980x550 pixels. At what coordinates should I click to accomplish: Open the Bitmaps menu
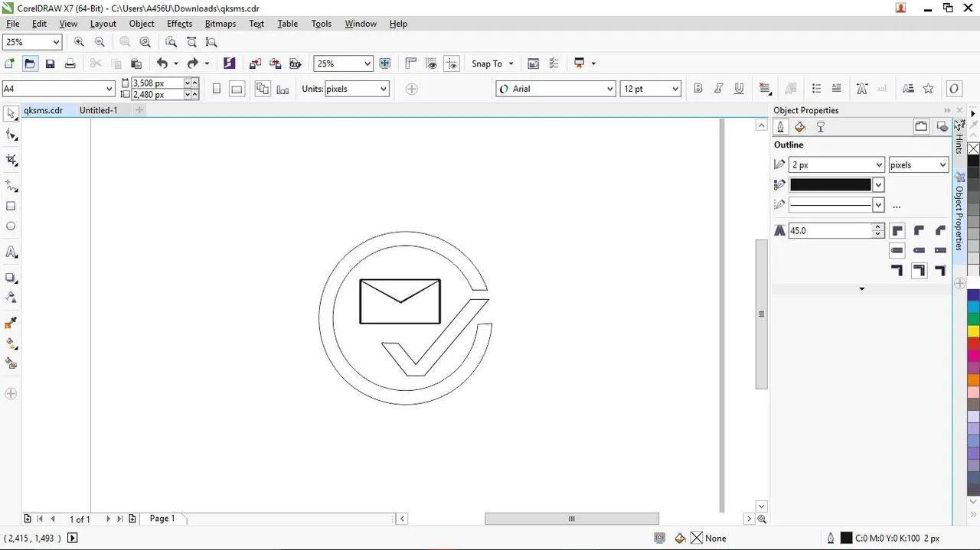point(220,24)
